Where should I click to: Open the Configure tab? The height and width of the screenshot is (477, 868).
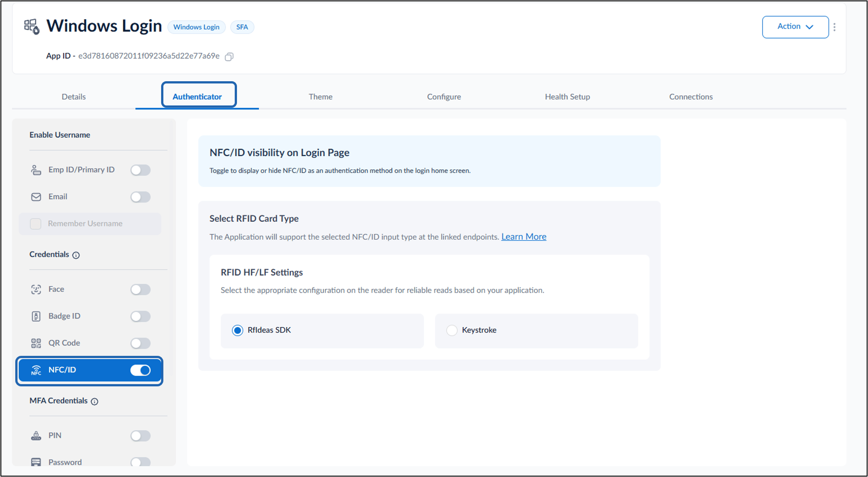tap(444, 96)
